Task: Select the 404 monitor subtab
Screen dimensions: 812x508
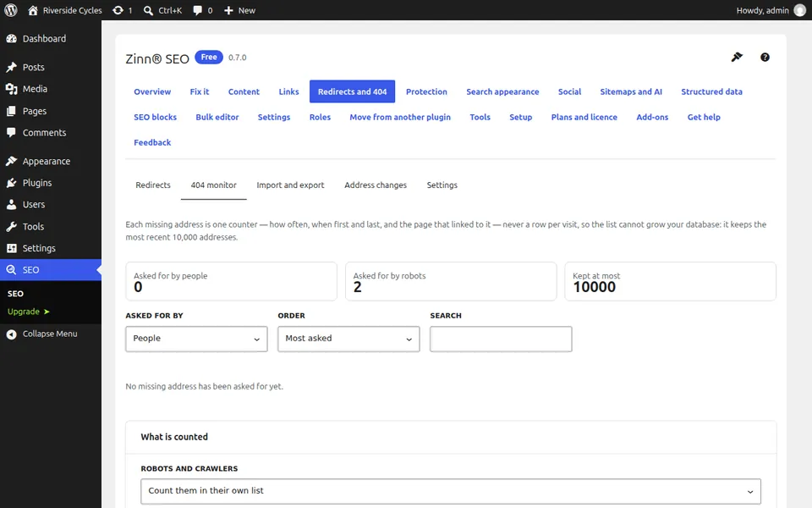Action: point(213,185)
